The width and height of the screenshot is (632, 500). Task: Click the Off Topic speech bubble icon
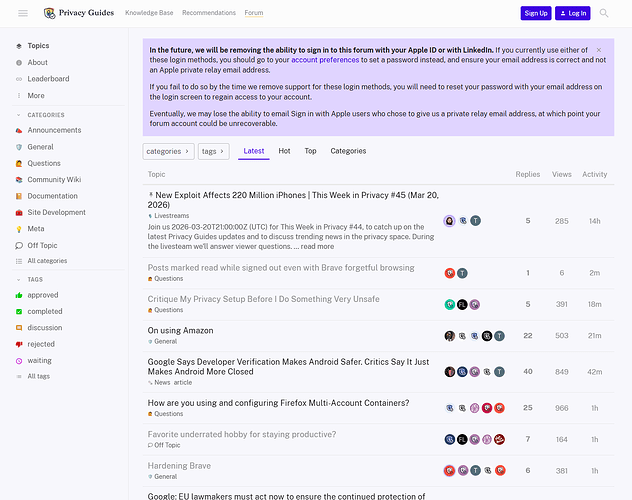pos(19,245)
